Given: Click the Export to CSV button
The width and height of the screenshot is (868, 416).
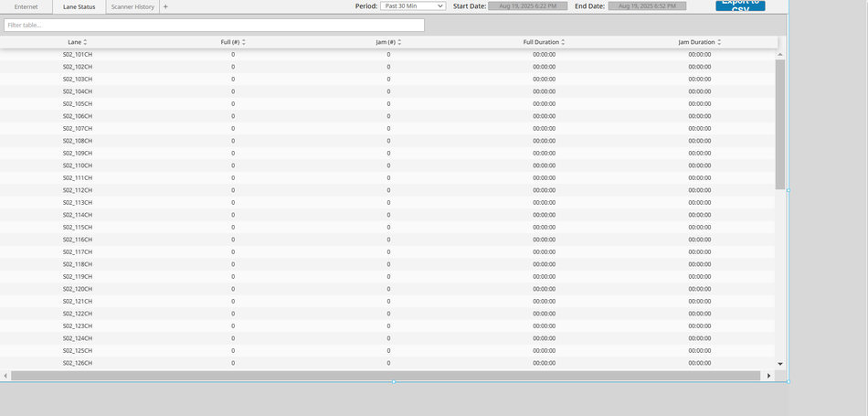Looking at the screenshot, I should 740,5.
